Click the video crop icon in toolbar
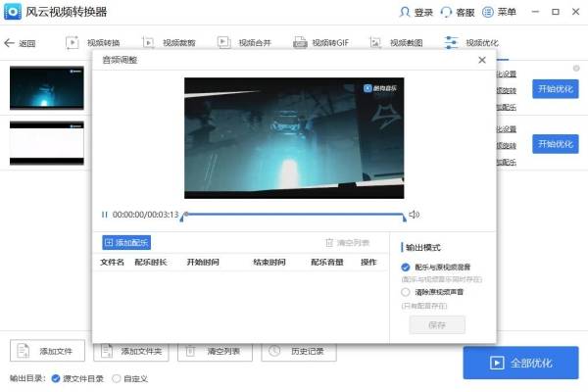Image resolution: width=588 pixels, height=392 pixels. (149, 42)
